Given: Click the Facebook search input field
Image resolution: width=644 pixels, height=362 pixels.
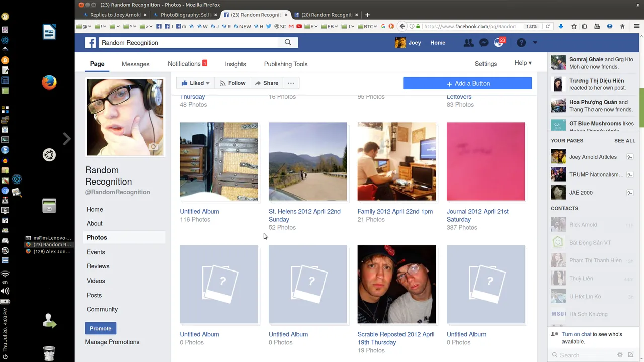Looking at the screenshot, I should pyautogui.click(x=189, y=43).
